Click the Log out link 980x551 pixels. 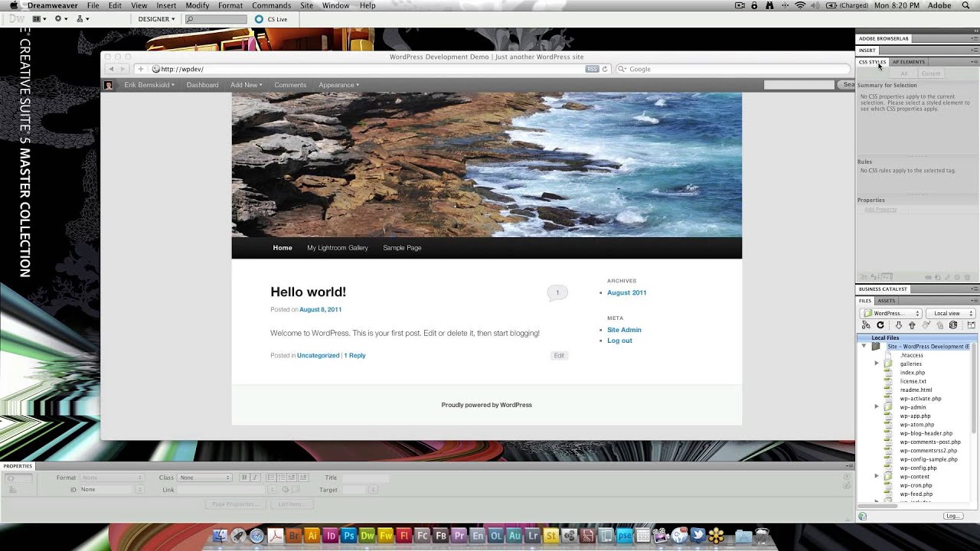pos(619,341)
